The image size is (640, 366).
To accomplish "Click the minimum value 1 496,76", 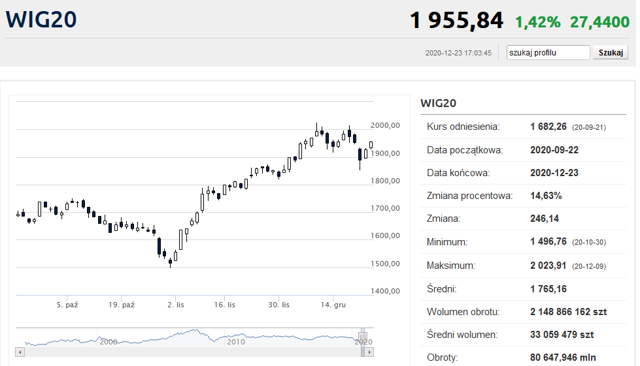I will 548,242.
